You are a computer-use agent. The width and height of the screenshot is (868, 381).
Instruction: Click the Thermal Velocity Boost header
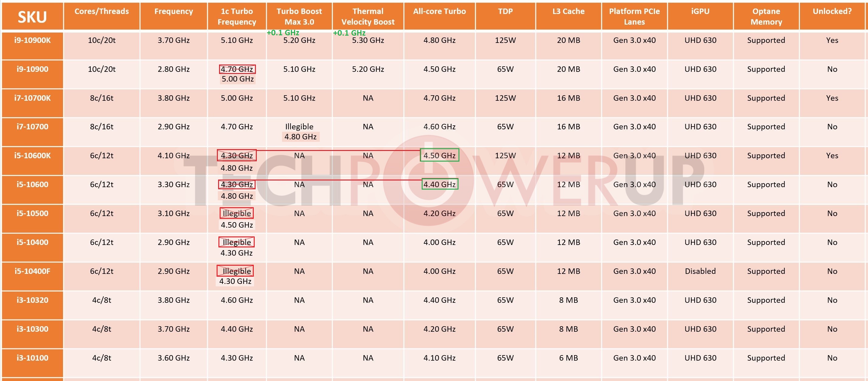(368, 16)
